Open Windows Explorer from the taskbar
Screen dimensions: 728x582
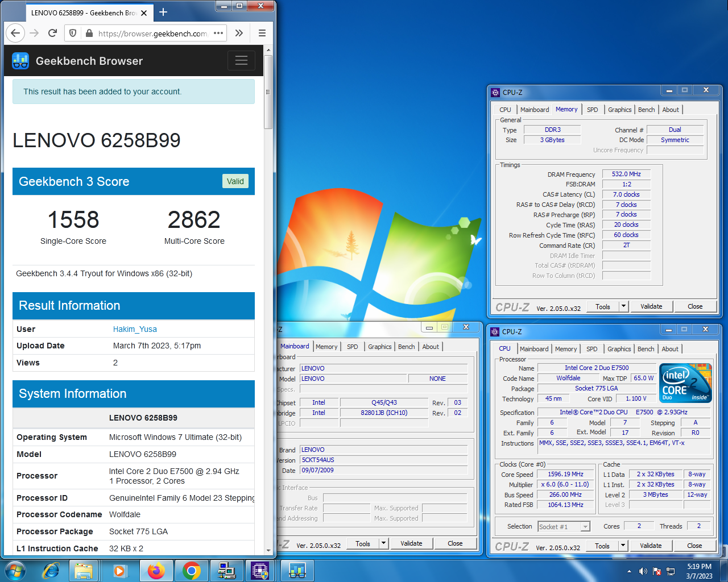click(84, 571)
